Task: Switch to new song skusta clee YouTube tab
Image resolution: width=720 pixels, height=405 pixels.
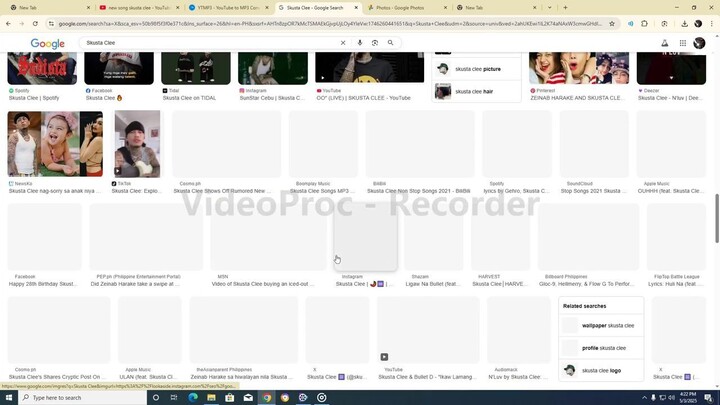Action: [x=139, y=7]
